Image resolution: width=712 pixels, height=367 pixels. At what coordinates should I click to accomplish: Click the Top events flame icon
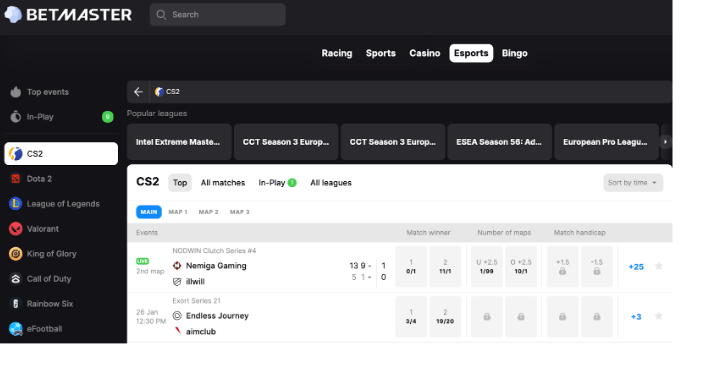(16, 92)
